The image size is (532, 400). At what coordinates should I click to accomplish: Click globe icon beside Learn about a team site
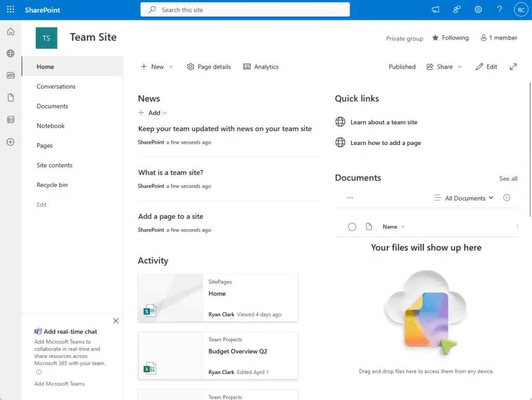coord(340,122)
